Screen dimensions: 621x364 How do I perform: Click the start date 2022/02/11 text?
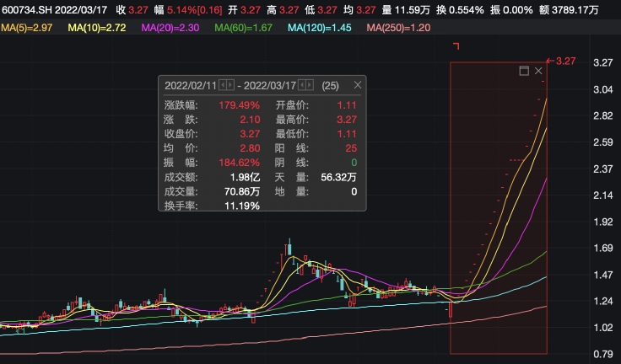[x=191, y=85]
